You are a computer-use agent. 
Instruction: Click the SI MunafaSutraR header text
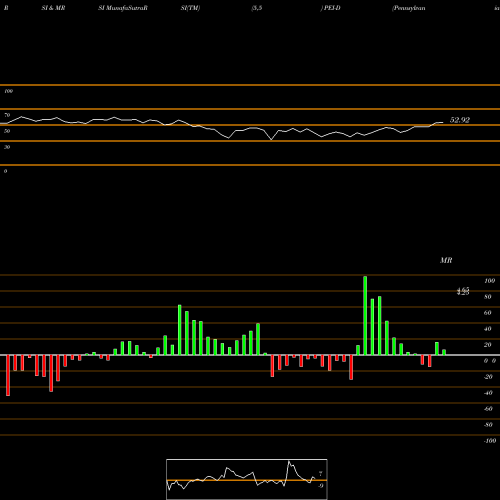tap(123, 8)
